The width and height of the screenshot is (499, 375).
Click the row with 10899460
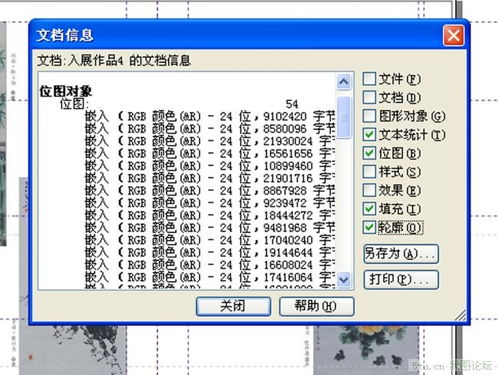pyautogui.click(x=210, y=166)
